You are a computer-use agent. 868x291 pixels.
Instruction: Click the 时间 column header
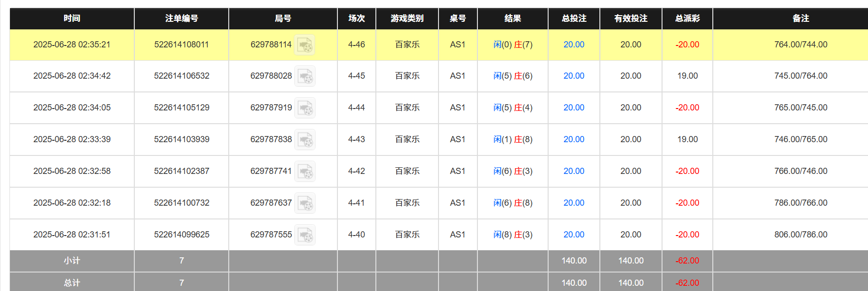pyautogui.click(x=72, y=18)
